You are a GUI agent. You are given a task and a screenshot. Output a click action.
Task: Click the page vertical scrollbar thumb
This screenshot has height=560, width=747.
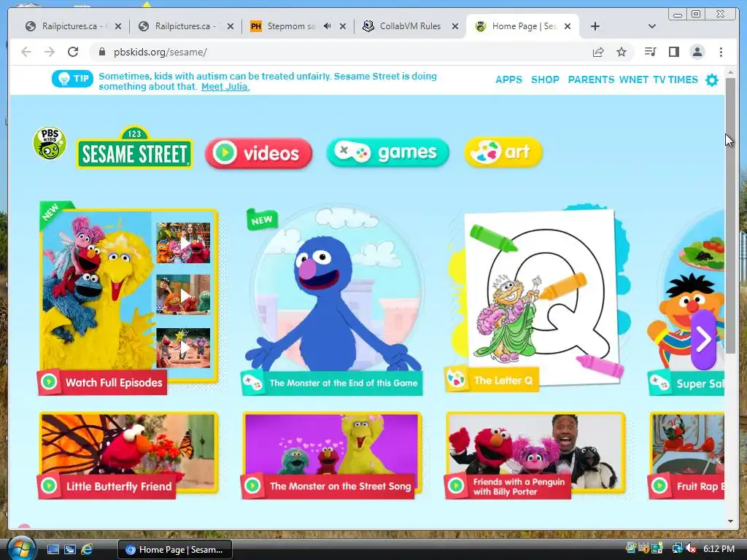(730, 215)
